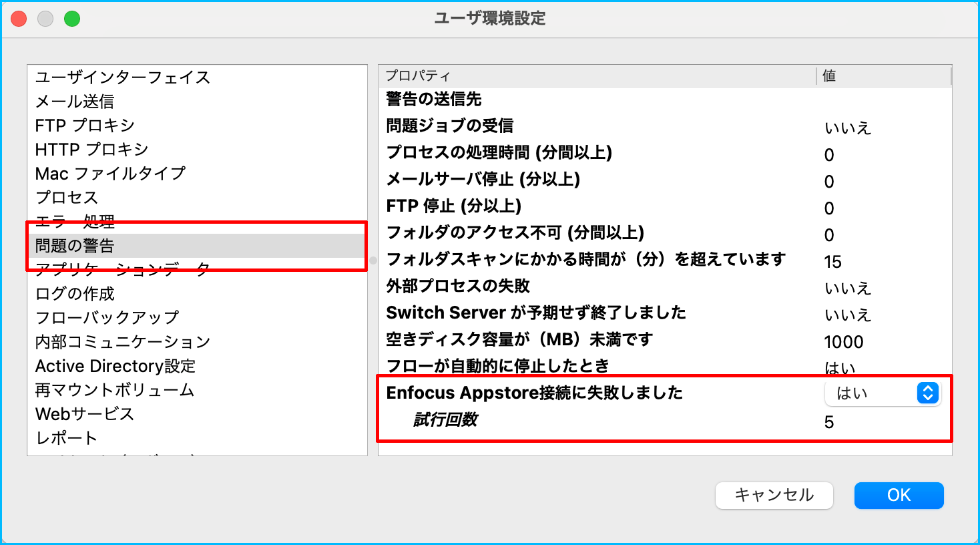Click the いいえ value of 問題ジョブの受信
The image size is (980, 545).
[848, 128]
